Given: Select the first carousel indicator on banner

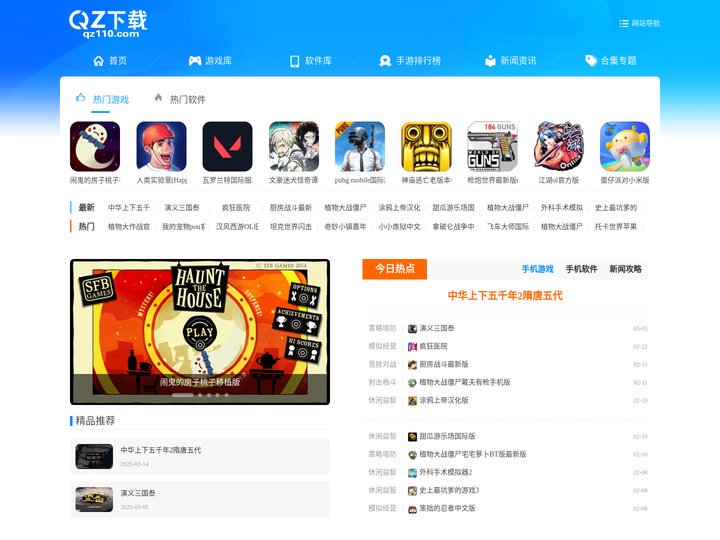Looking at the screenshot, I should pos(182,395).
